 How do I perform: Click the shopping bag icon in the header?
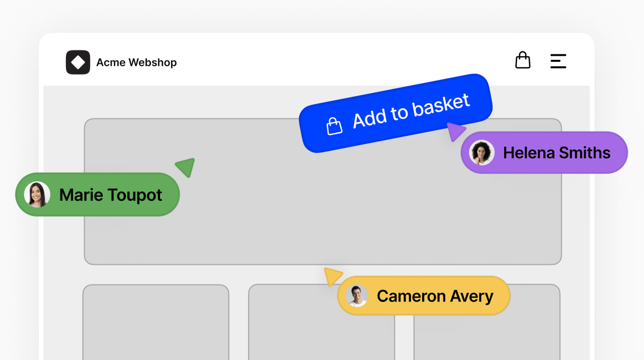523,59
